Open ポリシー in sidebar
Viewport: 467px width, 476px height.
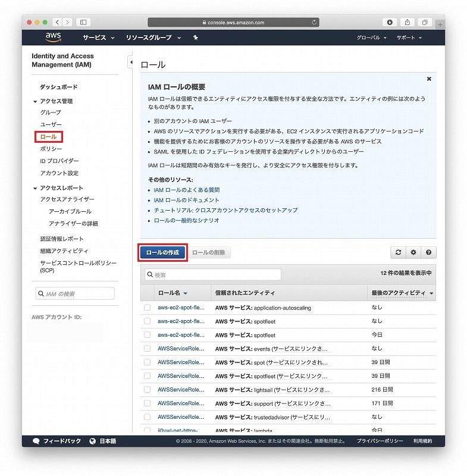(x=51, y=149)
